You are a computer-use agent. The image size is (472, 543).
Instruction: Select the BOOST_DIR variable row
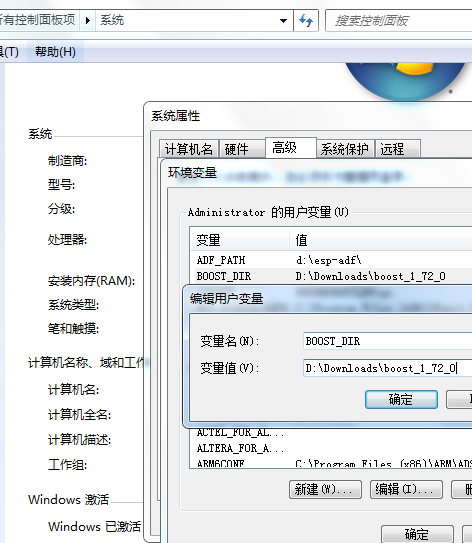pyautogui.click(x=331, y=276)
